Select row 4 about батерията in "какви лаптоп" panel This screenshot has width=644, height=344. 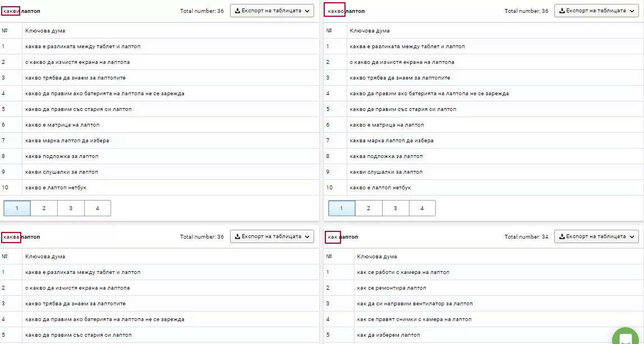coord(159,94)
